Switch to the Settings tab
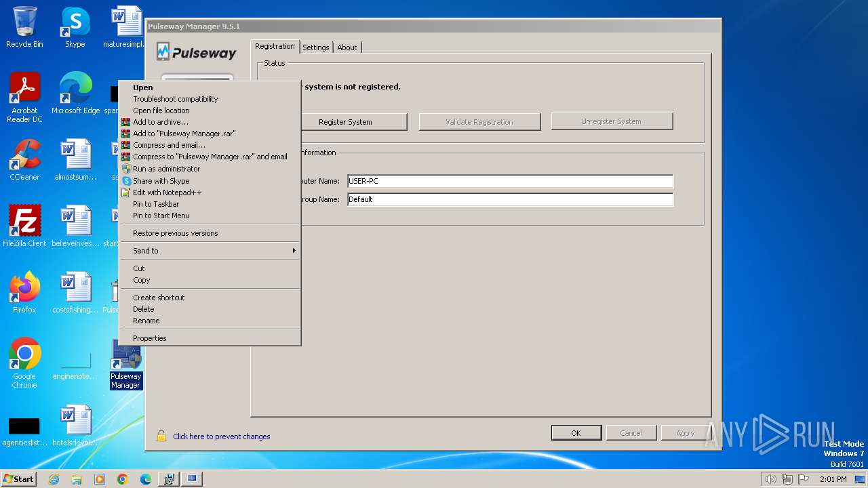 pos(316,47)
